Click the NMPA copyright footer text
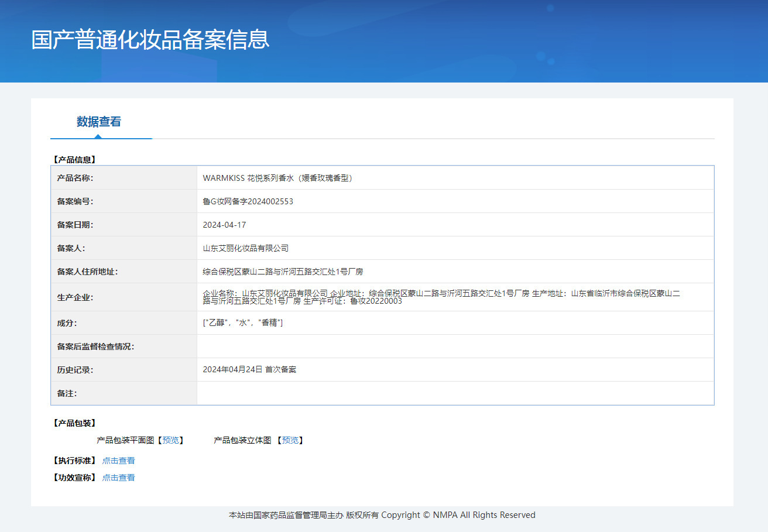 [382, 515]
